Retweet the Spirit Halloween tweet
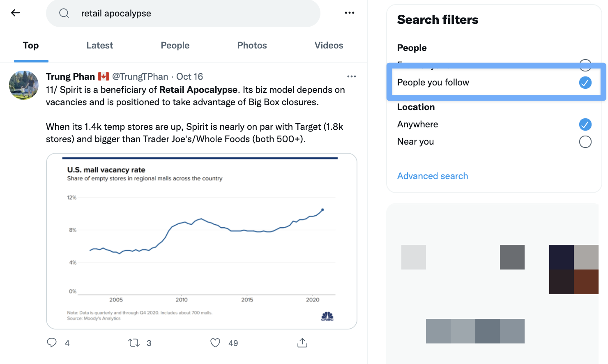Screen dimensions: 608x364 click(134, 343)
